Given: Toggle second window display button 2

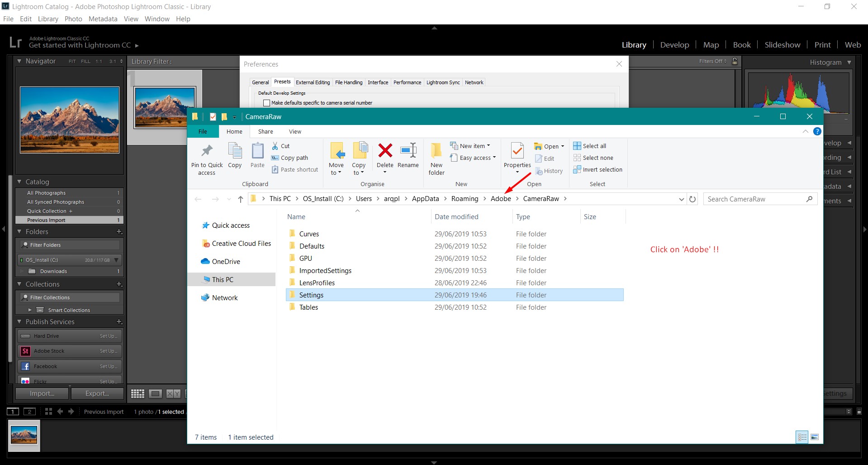Looking at the screenshot, I should pos(29,411).
